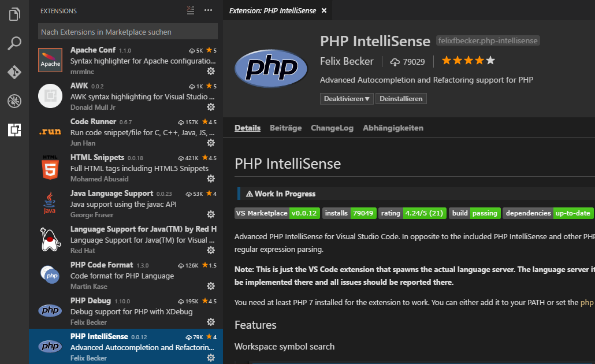The width and height of the screenshot is (595, 364).
Task: Open the settings gear for Apache Conf
Action: (211, 71)
